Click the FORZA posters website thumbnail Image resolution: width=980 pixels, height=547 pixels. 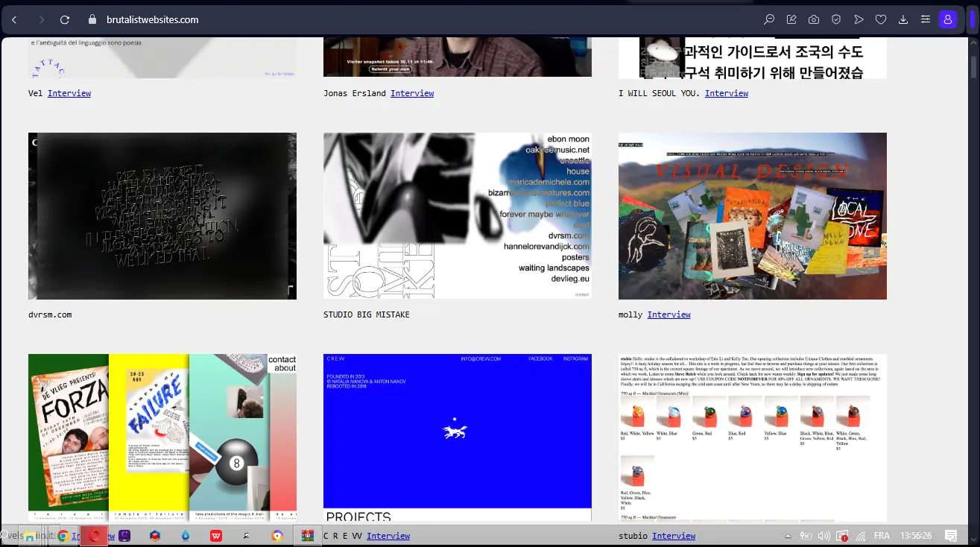pyautogui.click(x=162, y=437)
